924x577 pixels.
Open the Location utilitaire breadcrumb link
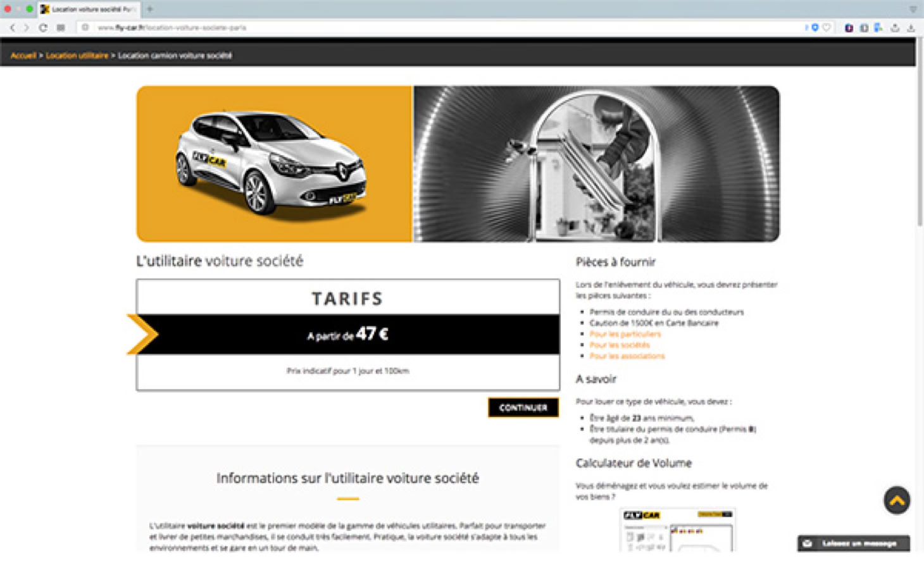77,56
